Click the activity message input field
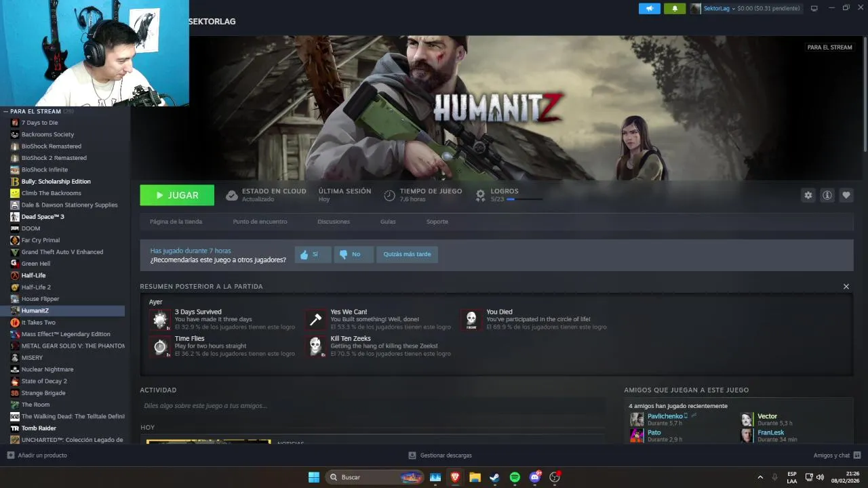The image size is (868, 488). tap(372, 406)
